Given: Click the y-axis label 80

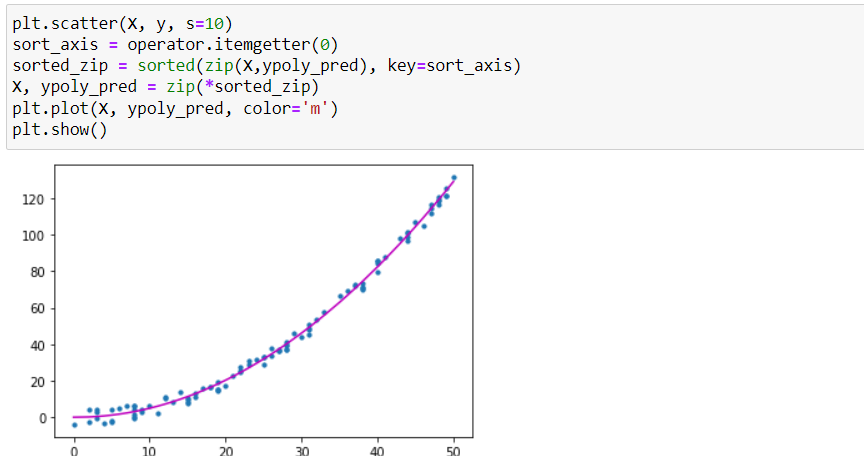Looking at the screenshot, I should tap(37, 272).
